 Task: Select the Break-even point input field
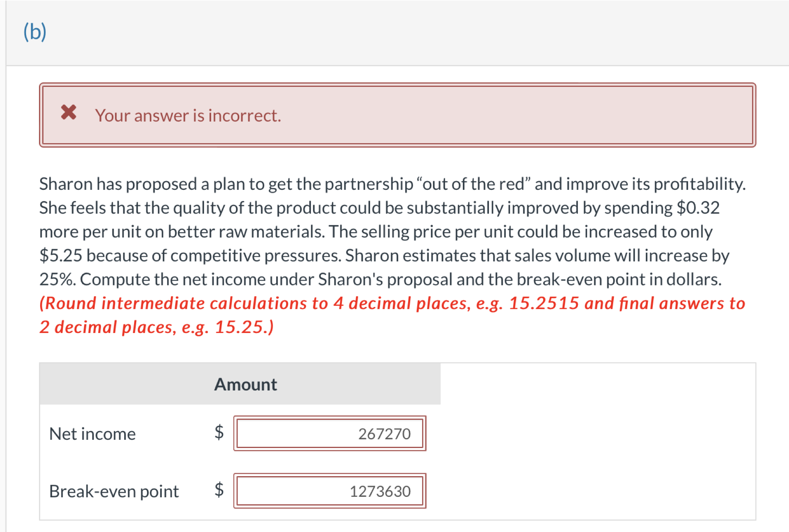click(x=329, y=491)
